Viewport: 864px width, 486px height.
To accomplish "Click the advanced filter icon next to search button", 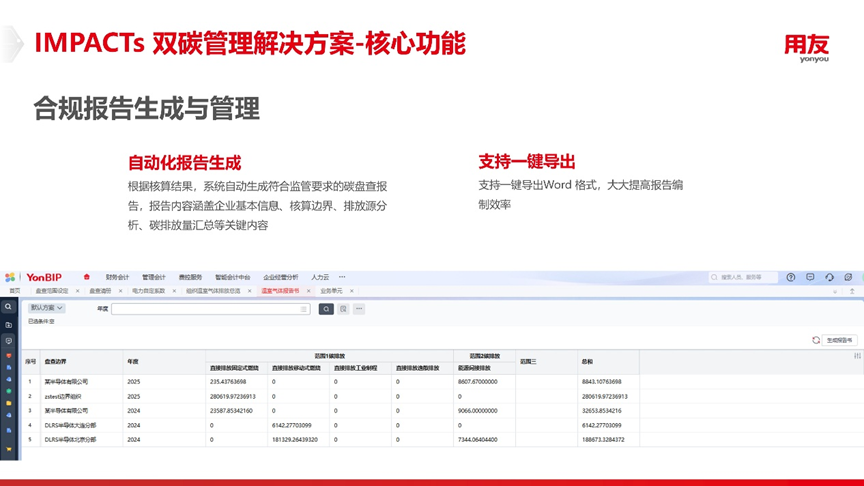I will click(x=343, y=309).
